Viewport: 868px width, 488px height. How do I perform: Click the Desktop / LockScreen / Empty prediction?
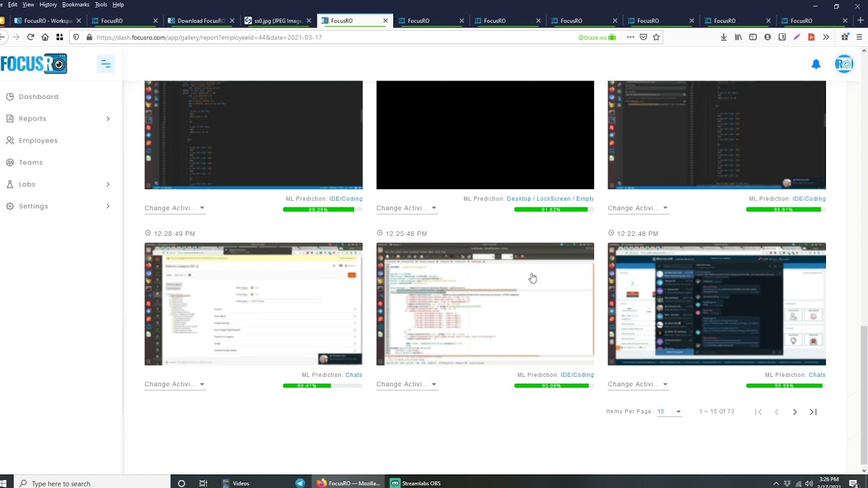point(550,199)
